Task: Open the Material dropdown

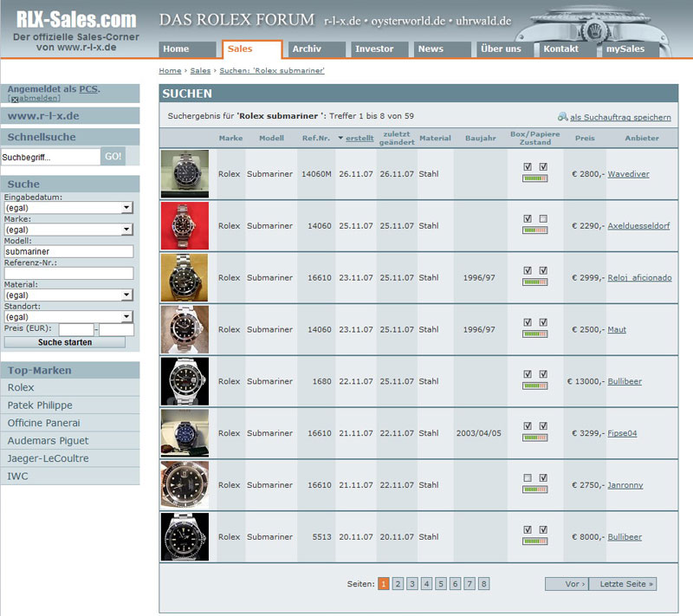Action: [68, 295]
